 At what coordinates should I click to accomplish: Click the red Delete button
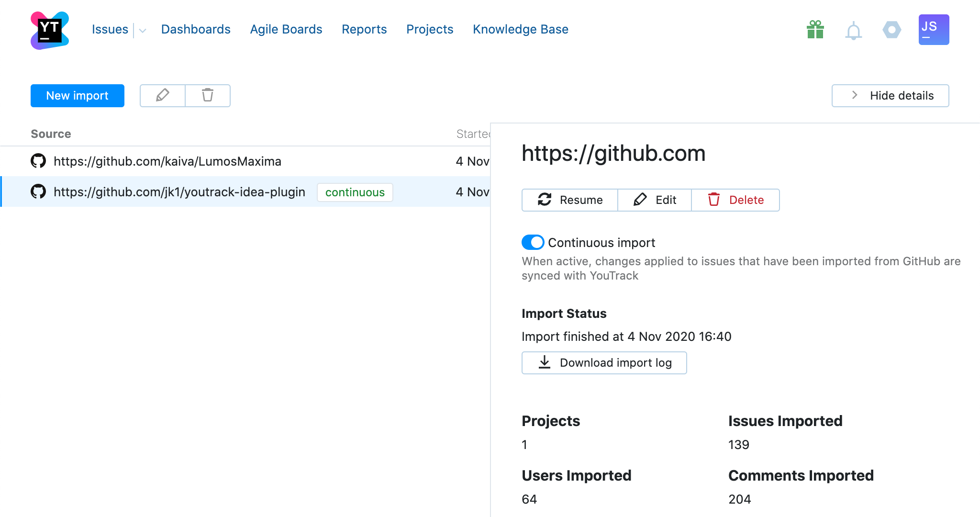click(735, 200)
